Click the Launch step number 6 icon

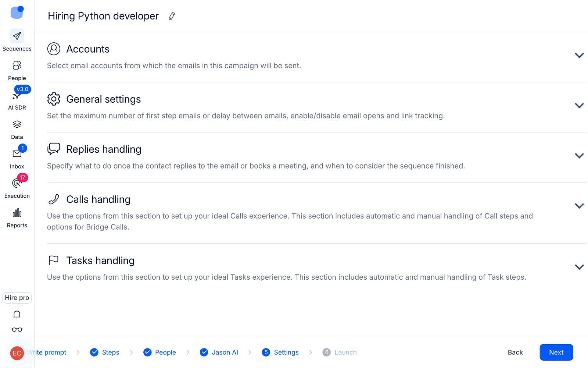(327, 352)
